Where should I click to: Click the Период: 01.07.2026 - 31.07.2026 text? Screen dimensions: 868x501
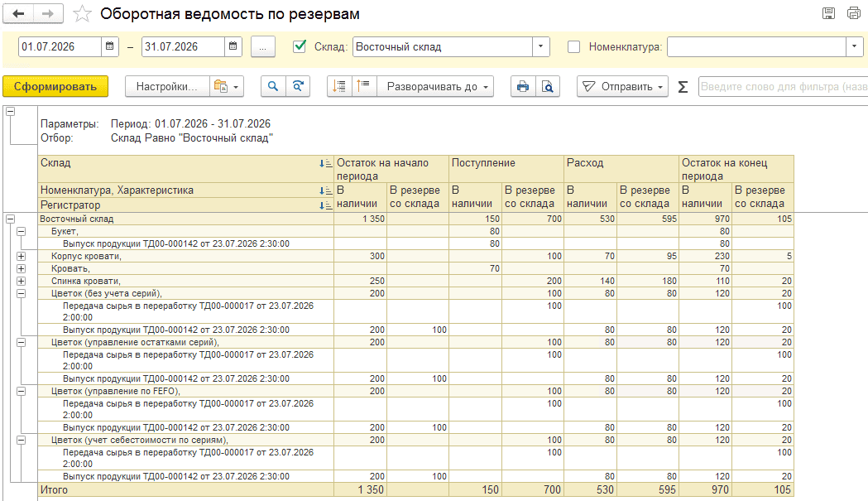[190, 123]
